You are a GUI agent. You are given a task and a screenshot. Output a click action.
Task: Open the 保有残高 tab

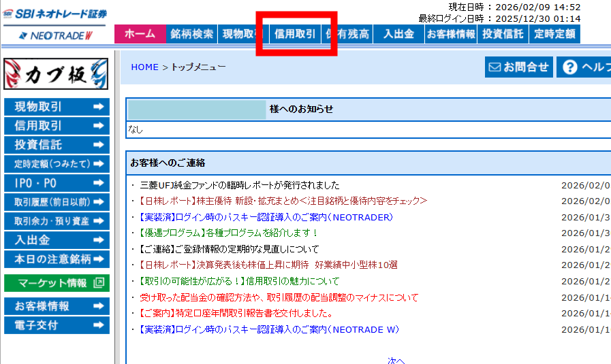tap(347, 34)
